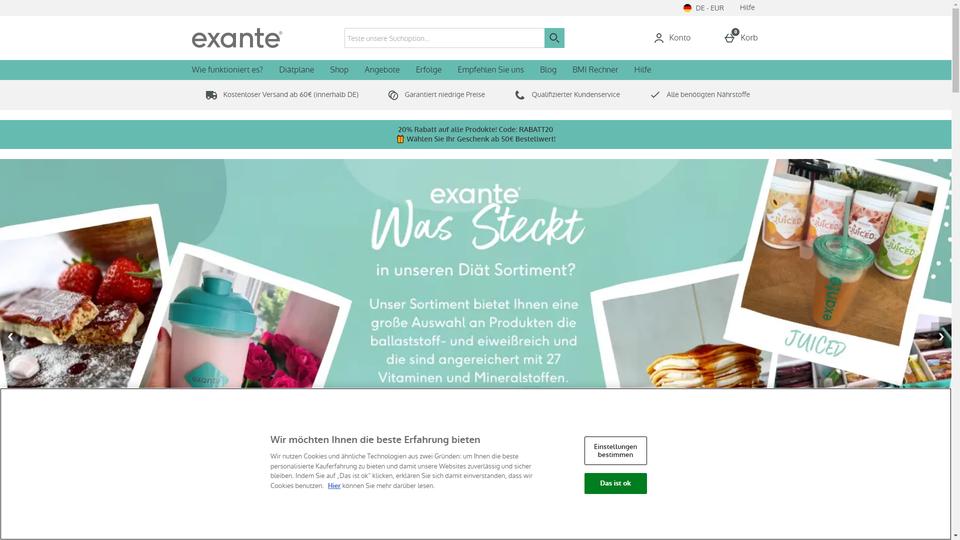This screenshot has width=960, height=540.
Task: Click the phone Kundenservice icon
Action: coord(520,95)
